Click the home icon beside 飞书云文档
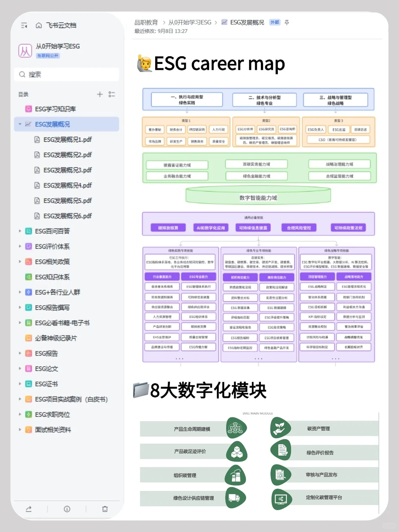Image resolution: width=399 pixels, height=532 pixels. 38,25
